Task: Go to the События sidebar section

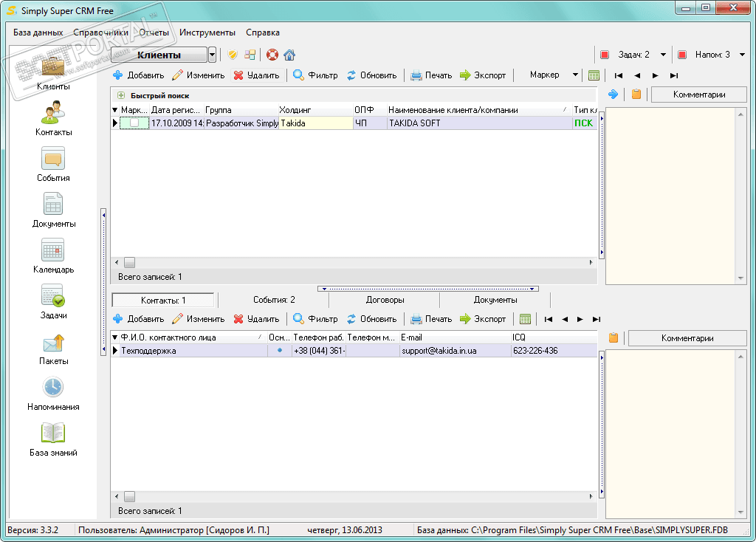Action: click(x=53, y=165)
